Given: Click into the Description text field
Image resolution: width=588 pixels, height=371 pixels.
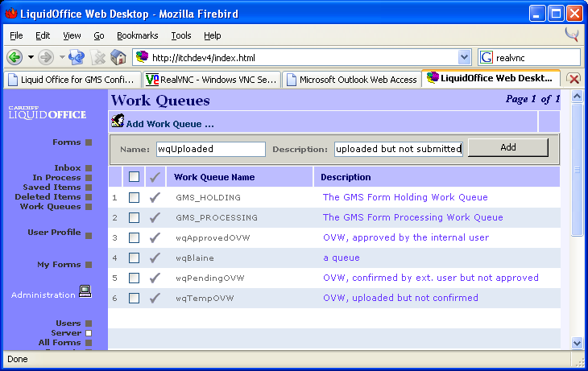Looking at the screenshot, I should click(x=399, y=149).
